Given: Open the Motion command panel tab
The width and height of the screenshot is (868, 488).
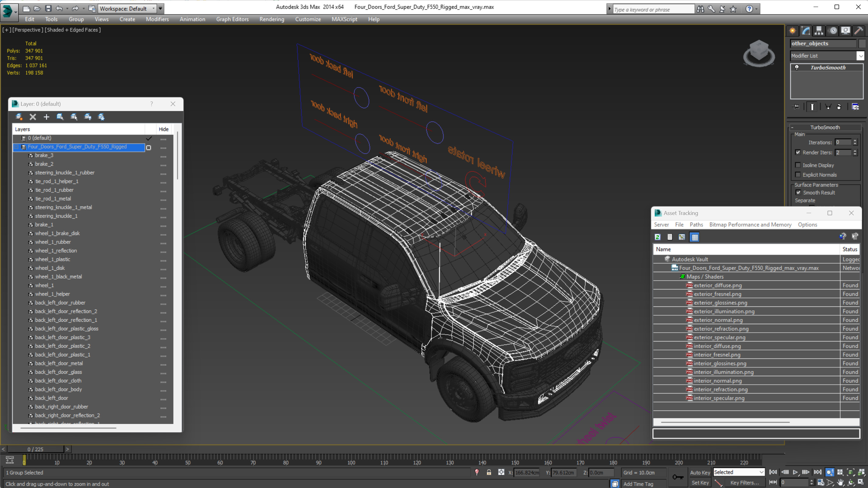Looking at the screenshot, I should 833,31.
